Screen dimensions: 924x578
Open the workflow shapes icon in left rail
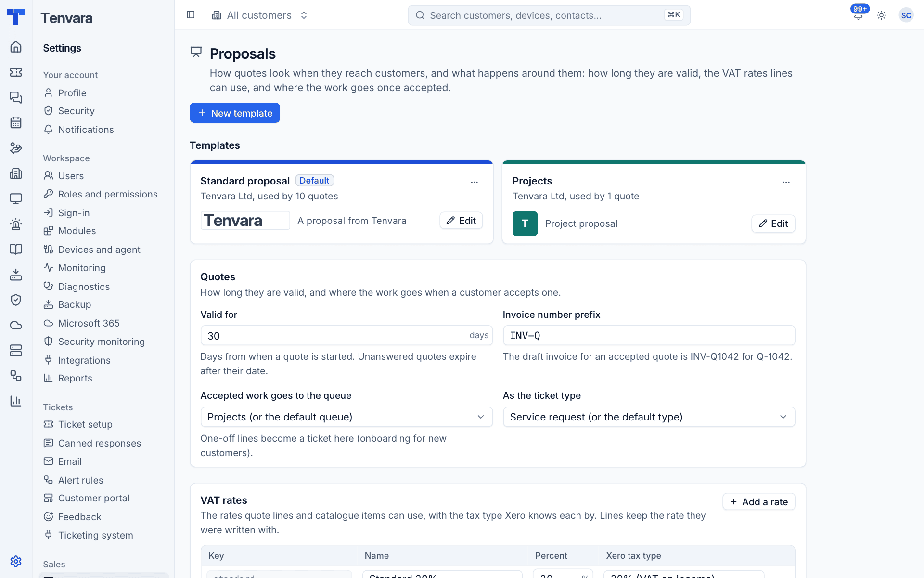[x=16, y=376]
